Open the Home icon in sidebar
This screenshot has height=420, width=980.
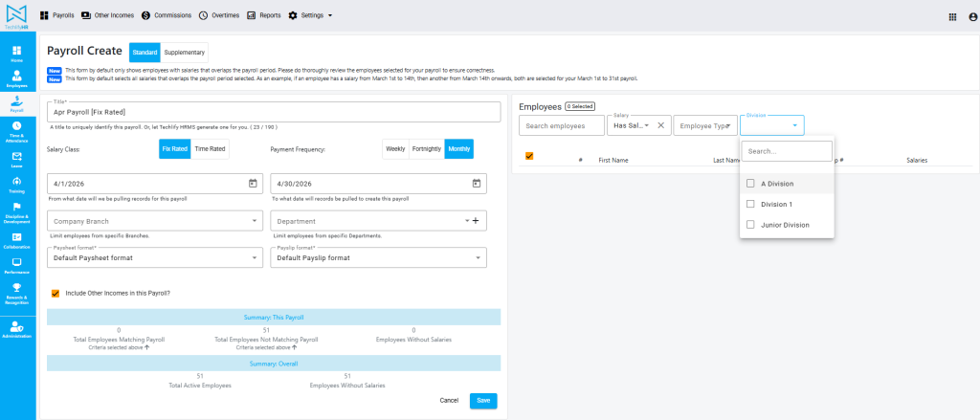coord(17,53)
